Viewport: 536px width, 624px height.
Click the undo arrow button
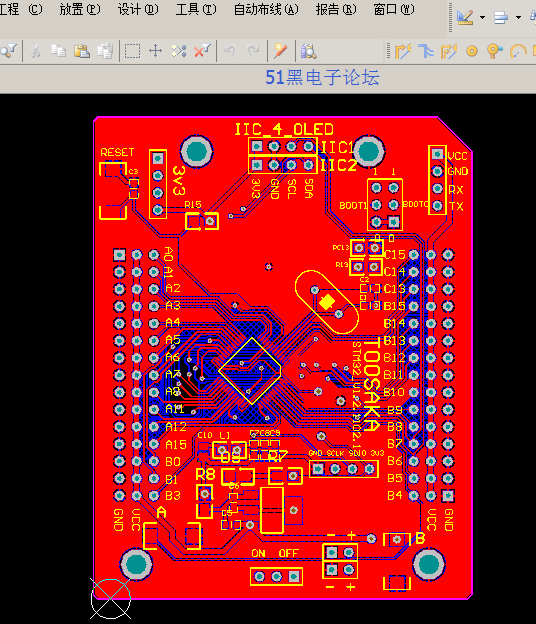[x=230, y=51]
